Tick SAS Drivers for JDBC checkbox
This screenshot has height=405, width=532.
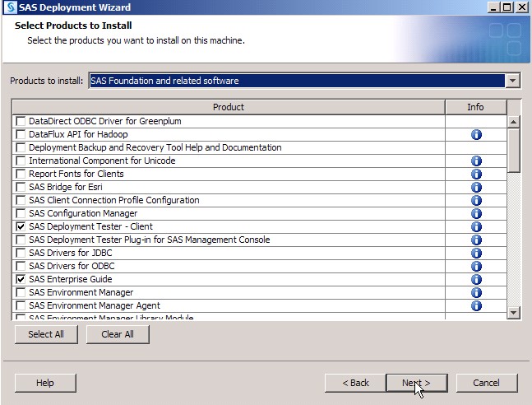pos(21,253)
